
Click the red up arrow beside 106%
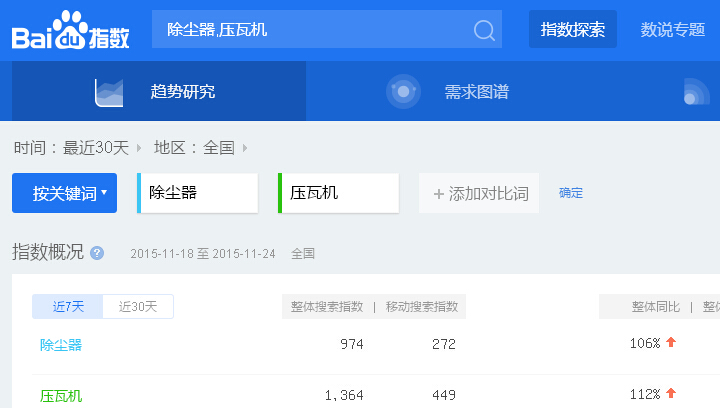tap(671, 342)
